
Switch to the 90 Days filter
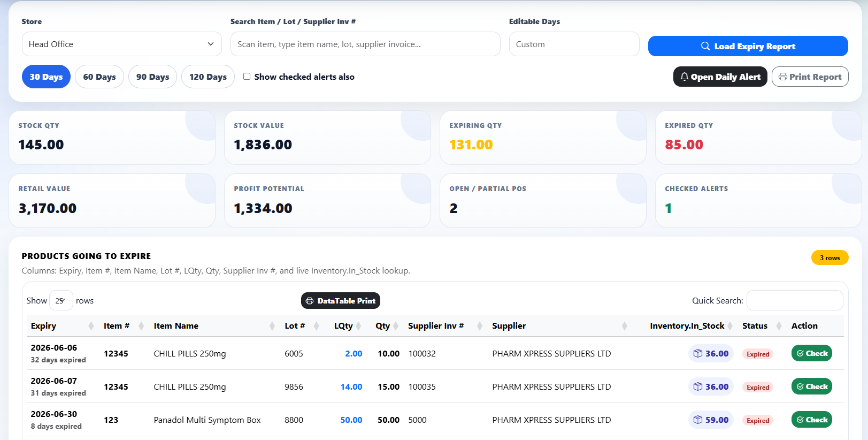pyautogui.click(x=152, y=77)
